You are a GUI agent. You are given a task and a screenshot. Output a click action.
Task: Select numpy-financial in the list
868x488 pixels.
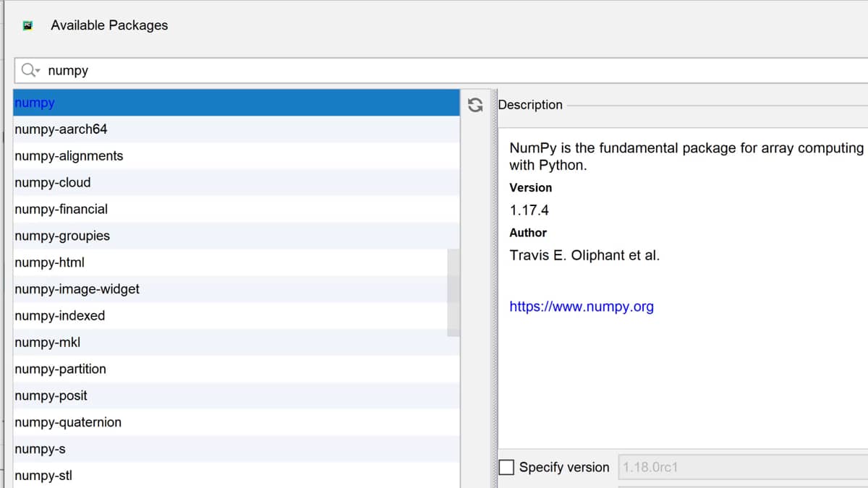coord(237,210)
